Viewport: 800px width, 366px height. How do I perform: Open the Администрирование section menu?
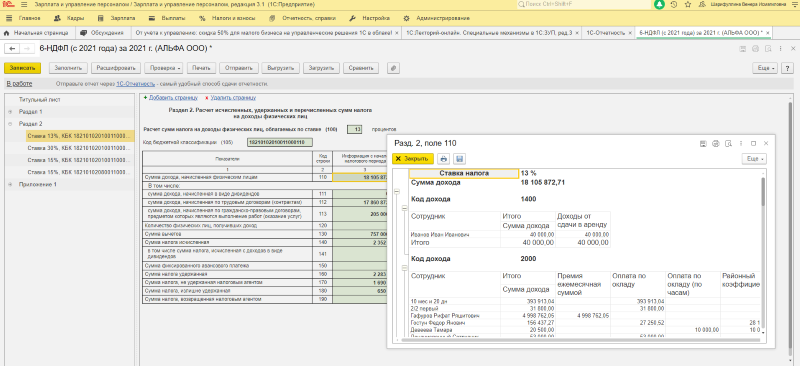(436, 18)
